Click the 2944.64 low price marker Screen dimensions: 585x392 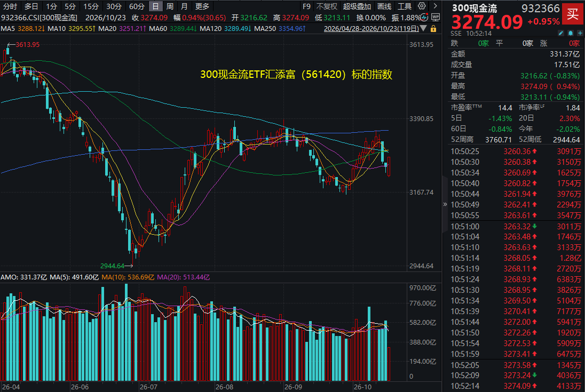point(112,266)
